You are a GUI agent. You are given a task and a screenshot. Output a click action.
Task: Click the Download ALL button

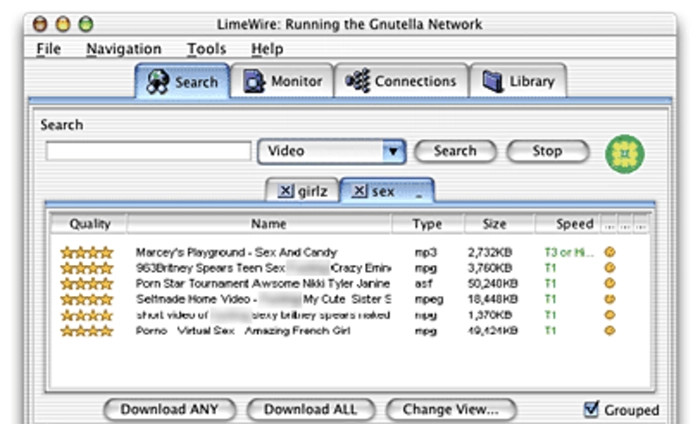311,409
